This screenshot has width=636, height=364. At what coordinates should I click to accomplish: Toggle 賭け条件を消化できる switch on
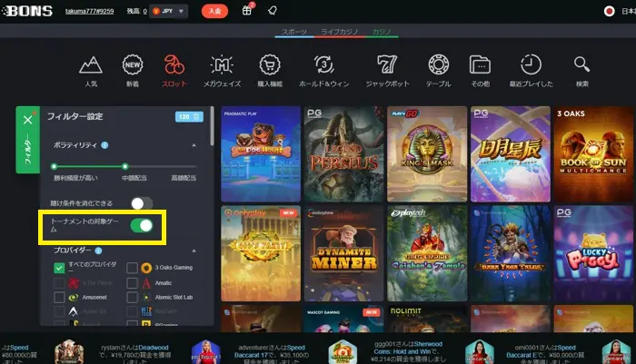(141, 204)
